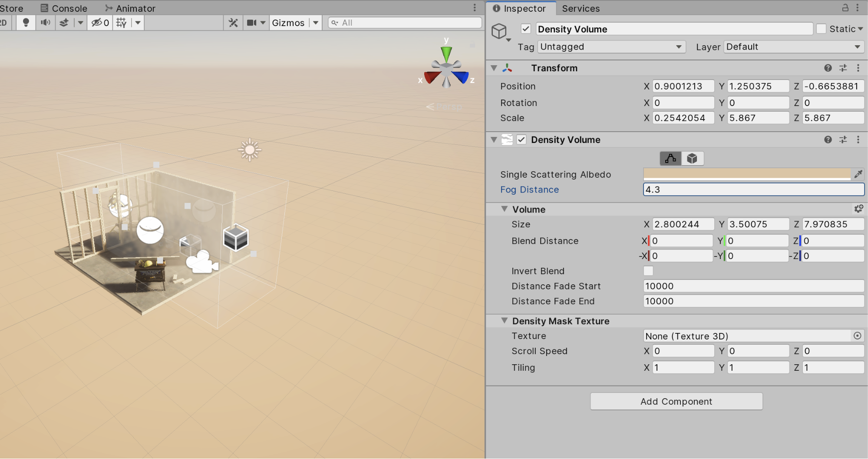Switch to the Services tab
Image resolution: width=868 pixels, height=459 pixels.
point(581,8)
